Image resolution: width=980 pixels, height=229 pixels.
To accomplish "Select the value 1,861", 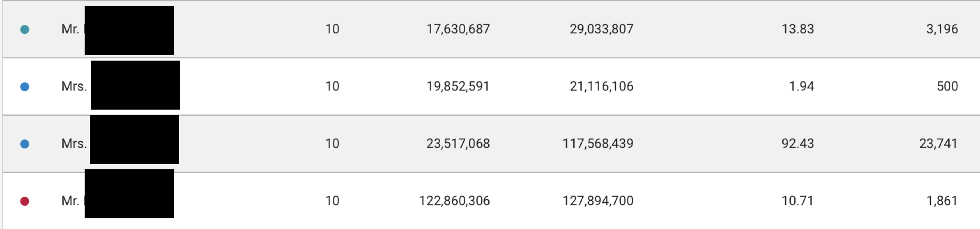I will pyautogui.click(x=942, y=201).
